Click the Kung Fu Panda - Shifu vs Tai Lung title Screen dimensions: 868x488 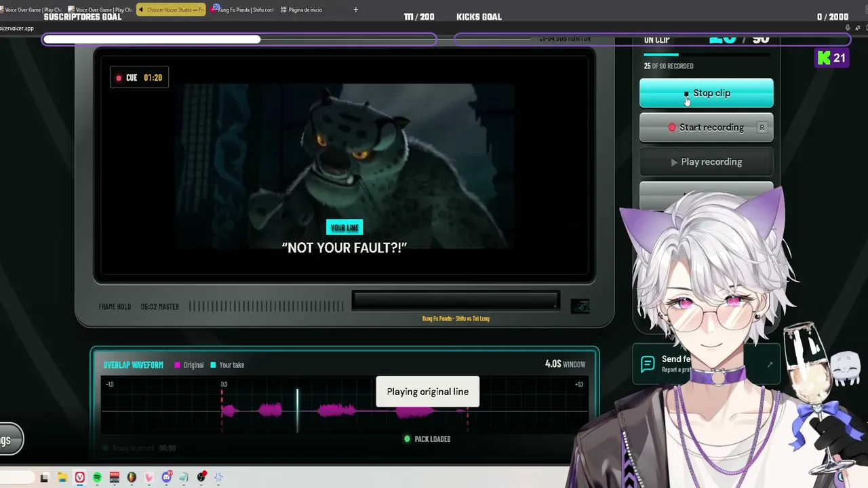[456, 319]
